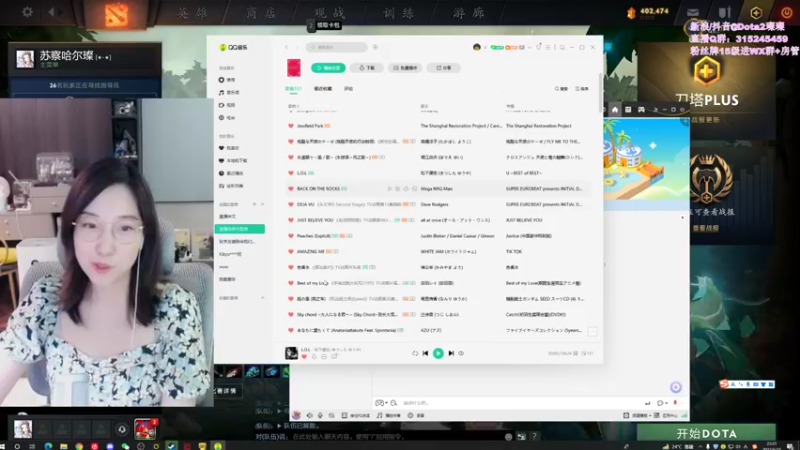The height and width of the screenshot is (450, 800).
Task: Open the 英雄 Heroes tab in Dota
Action: click(192, 13)
